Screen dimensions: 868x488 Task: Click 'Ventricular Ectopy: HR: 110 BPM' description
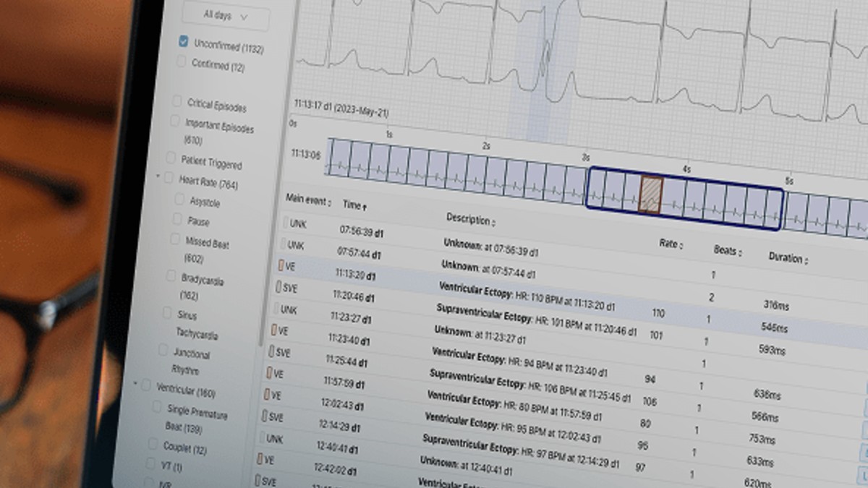527,297
